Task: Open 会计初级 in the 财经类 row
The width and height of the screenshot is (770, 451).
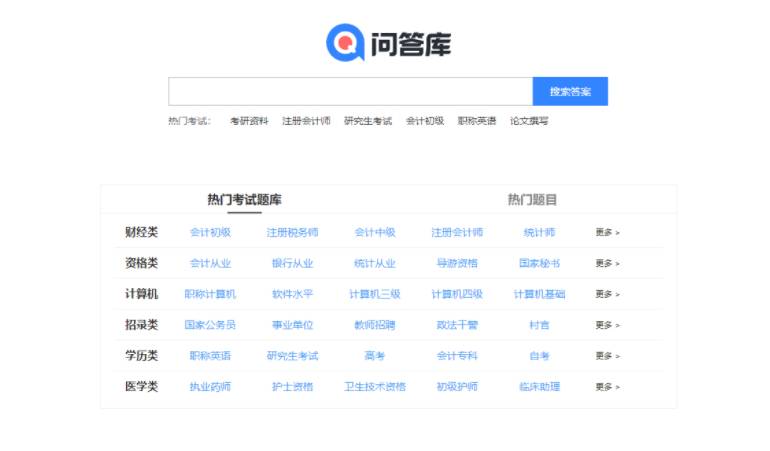Action: 210,232
